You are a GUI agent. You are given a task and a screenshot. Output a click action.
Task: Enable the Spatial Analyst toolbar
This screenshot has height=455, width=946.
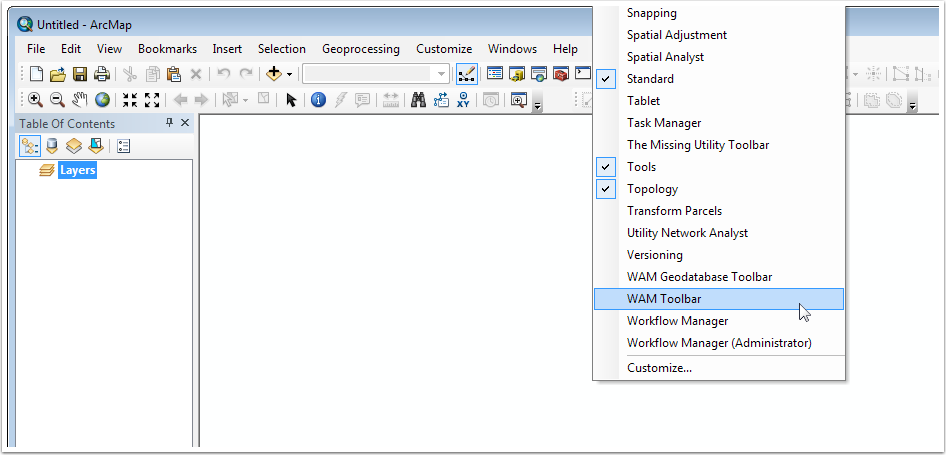719,57
